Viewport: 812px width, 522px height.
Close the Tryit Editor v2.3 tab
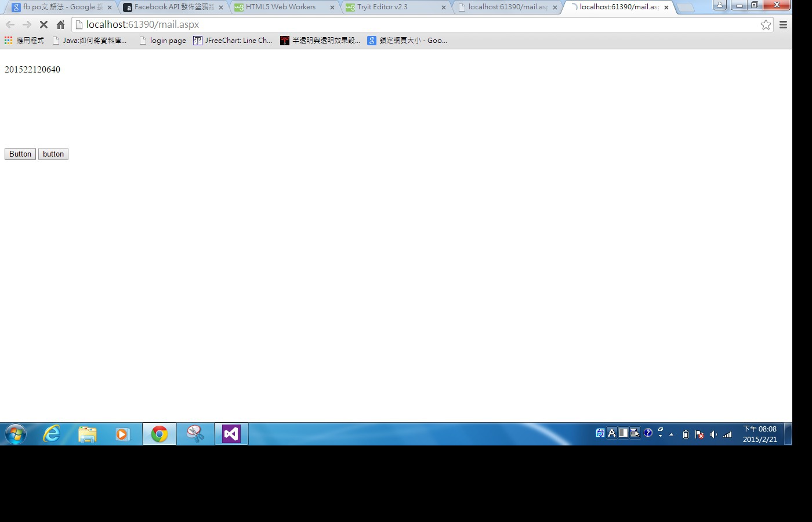[444, 8]
